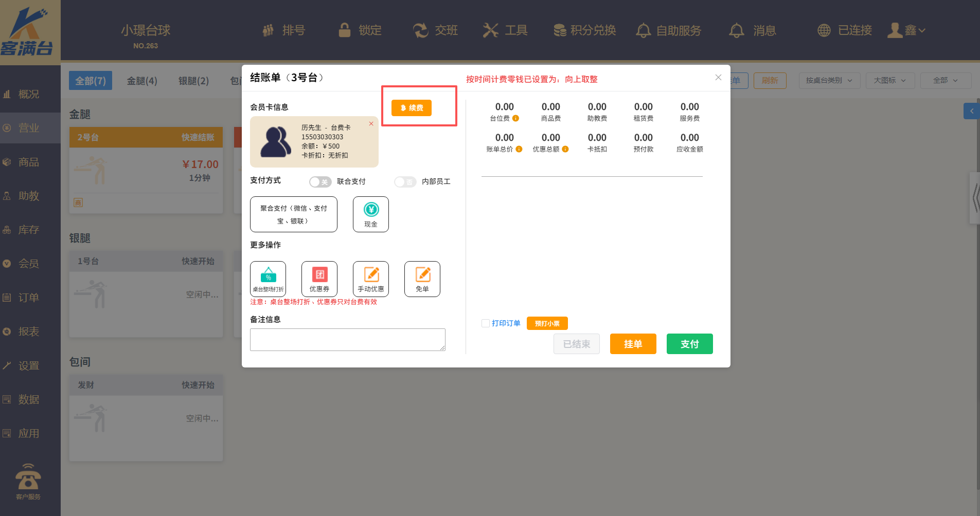Expand the 按桌台类别 dropdown
The image size is (980, 516).
coord(829,81)
